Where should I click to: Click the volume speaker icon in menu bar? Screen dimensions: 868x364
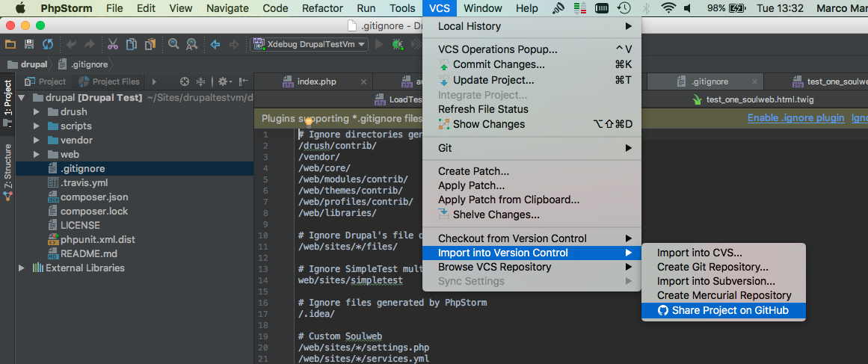coord(688,8)
